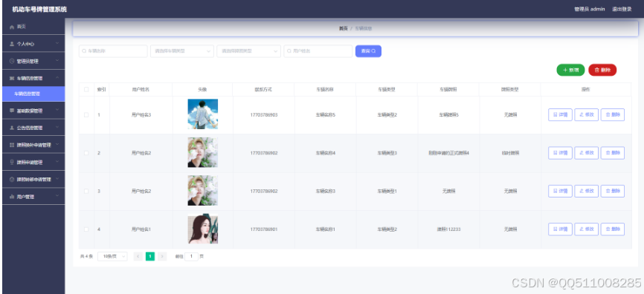Click the icon beside the 公告信息管理 menu
Viewport: 644px width, 294px height.
pyautogui.click(x=12, y=128)
